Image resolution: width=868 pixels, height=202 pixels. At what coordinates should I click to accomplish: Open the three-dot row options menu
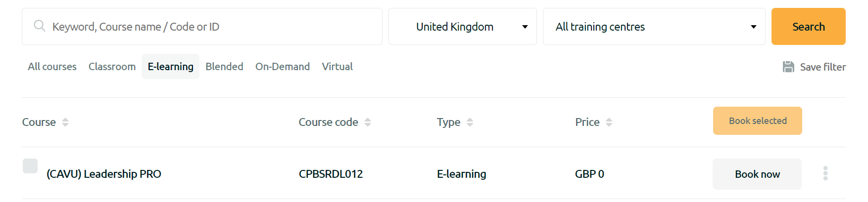tap(825, 173)
